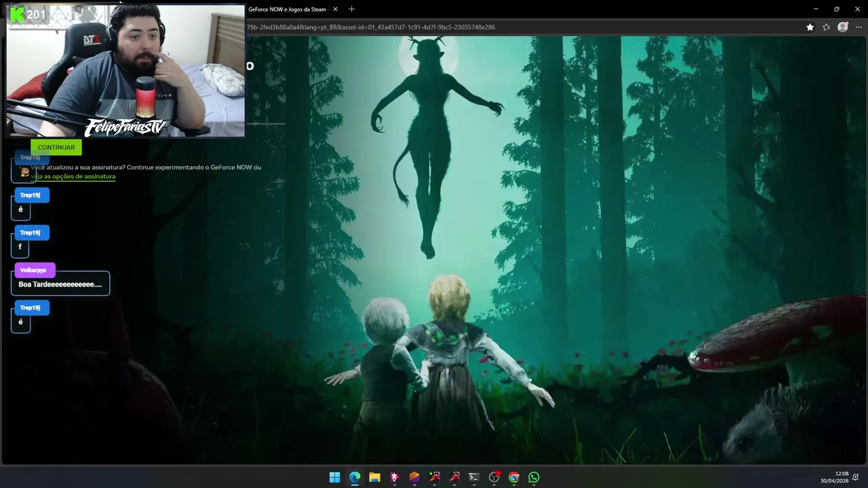Open the favorites list icon
Image resolution: width=868 pixels, height=488 pixels.
coord(826,27)
